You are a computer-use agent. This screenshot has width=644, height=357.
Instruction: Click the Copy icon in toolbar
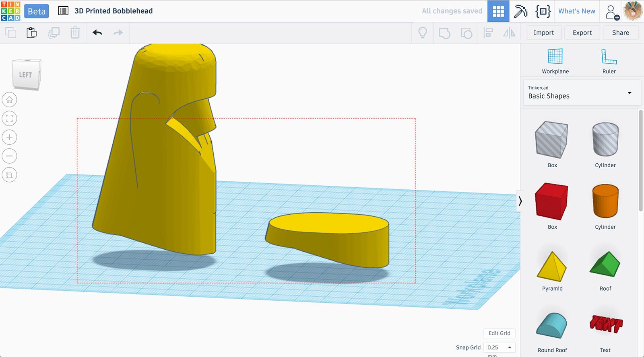pos(11,33)
